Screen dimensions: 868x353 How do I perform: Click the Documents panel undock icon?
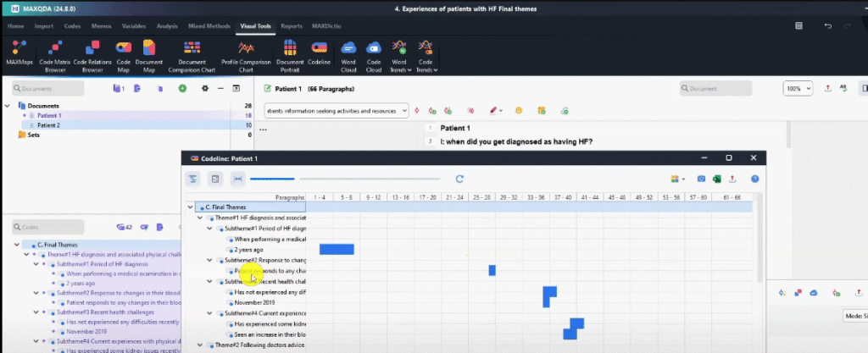236,88
